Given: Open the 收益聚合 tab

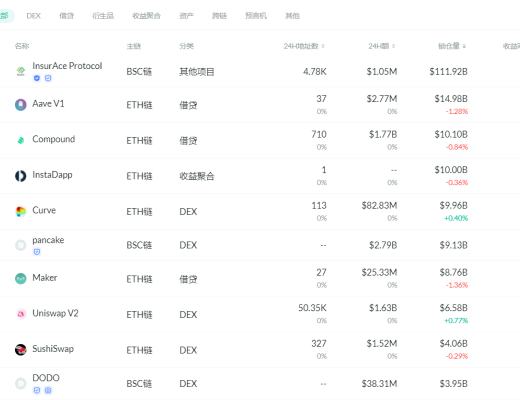Looking at the screenshot, I should pyautogui.click(x=146, y=16).
